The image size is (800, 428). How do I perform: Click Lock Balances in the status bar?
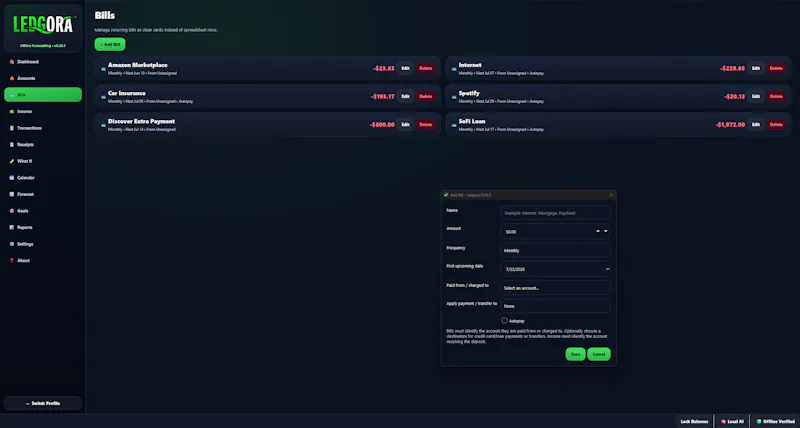[694, 421]
